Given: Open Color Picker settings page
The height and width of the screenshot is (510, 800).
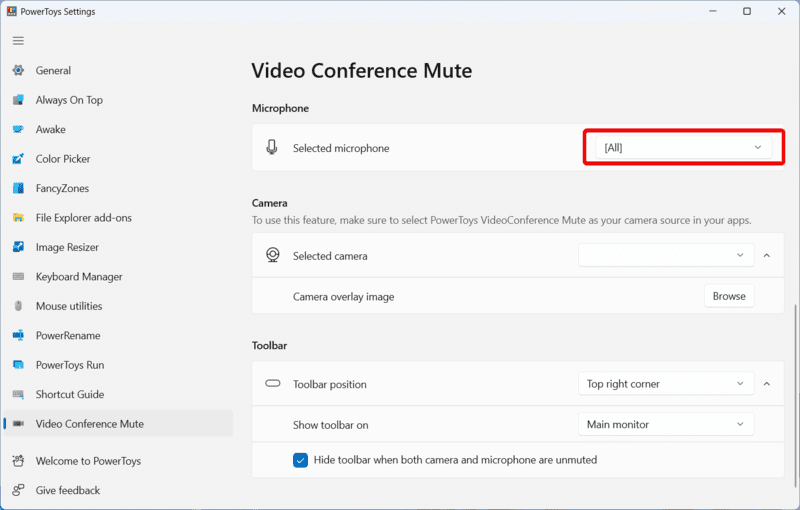Looking at the screenshot, I should [118, 159].
